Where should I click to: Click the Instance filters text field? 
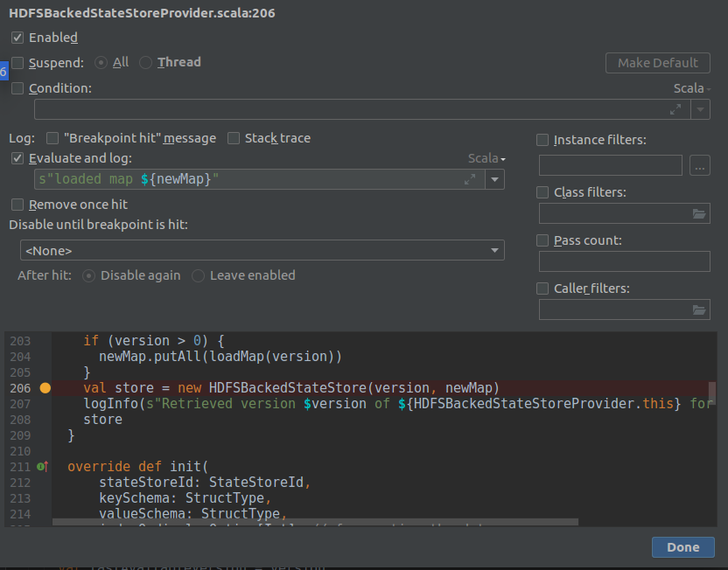point(611,165)
